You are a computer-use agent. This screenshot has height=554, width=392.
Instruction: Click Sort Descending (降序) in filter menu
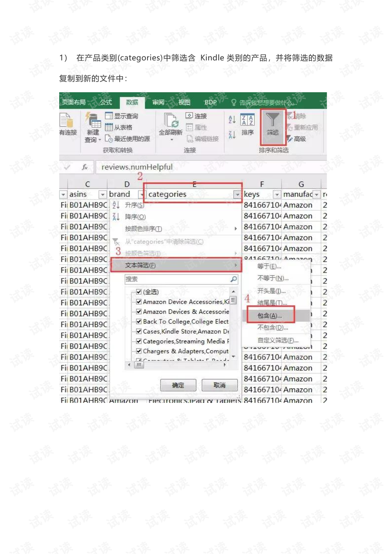135,217
